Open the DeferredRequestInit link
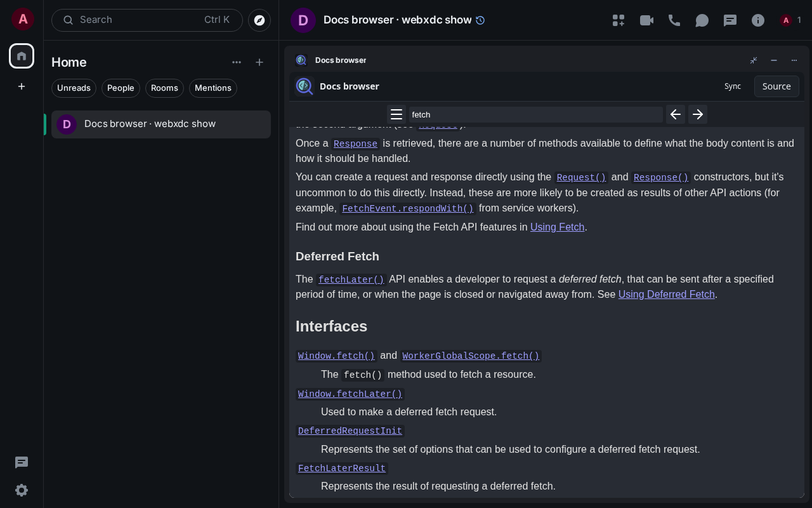This screenshot has width=812, height=508. pyautogui.click(x=350, y=431)
